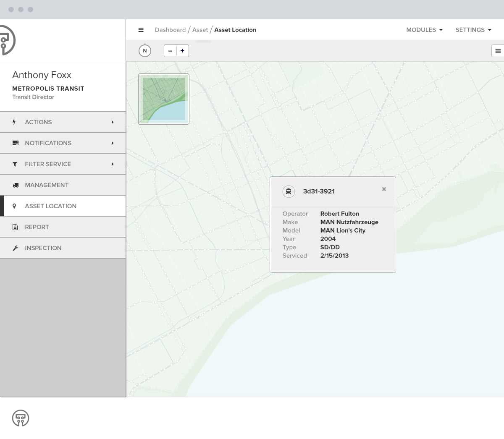Click the large logo at top of sidebar
504x439 pixels.
[8, 40]
